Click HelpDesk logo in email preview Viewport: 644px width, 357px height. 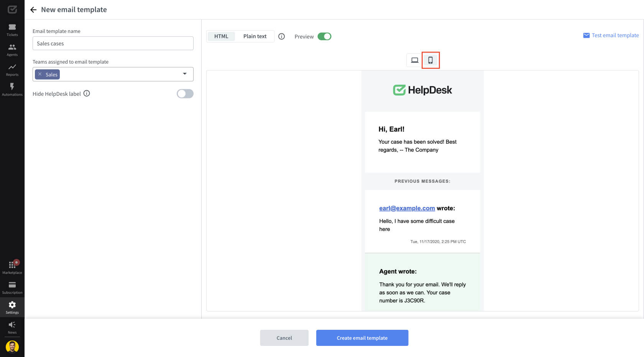click(422, 90)
